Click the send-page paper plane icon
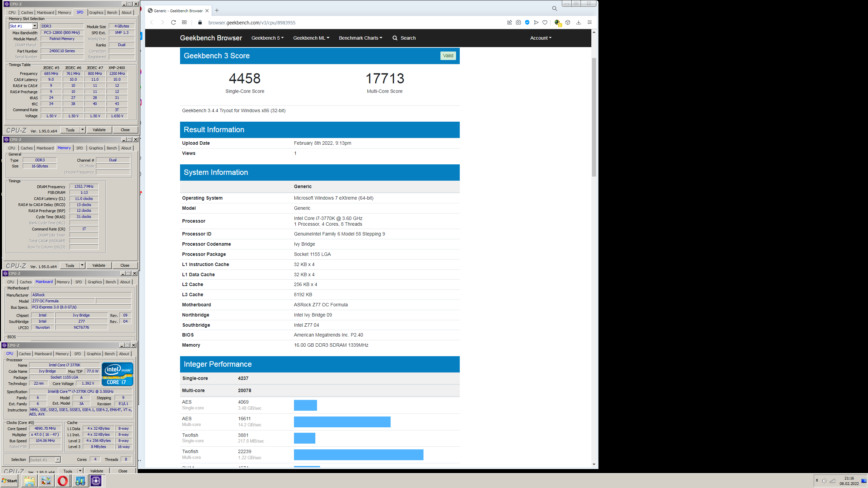Viewport: 868px width, 488px height. point(536,22)
